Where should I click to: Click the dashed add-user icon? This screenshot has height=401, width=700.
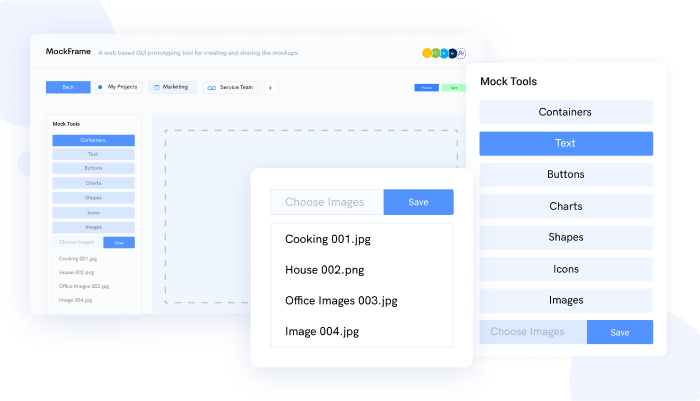point(461,53)
